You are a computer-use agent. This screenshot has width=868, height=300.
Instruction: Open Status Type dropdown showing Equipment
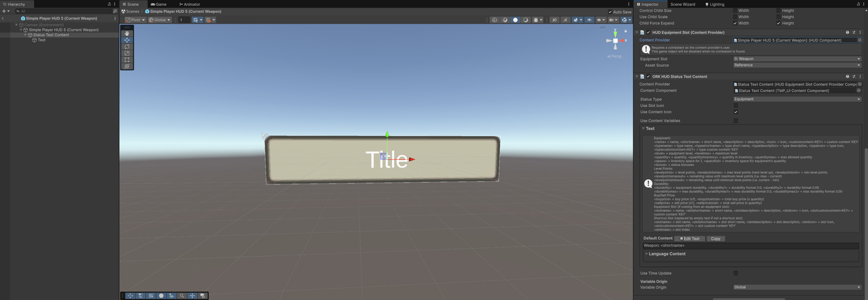click(797, 99)
